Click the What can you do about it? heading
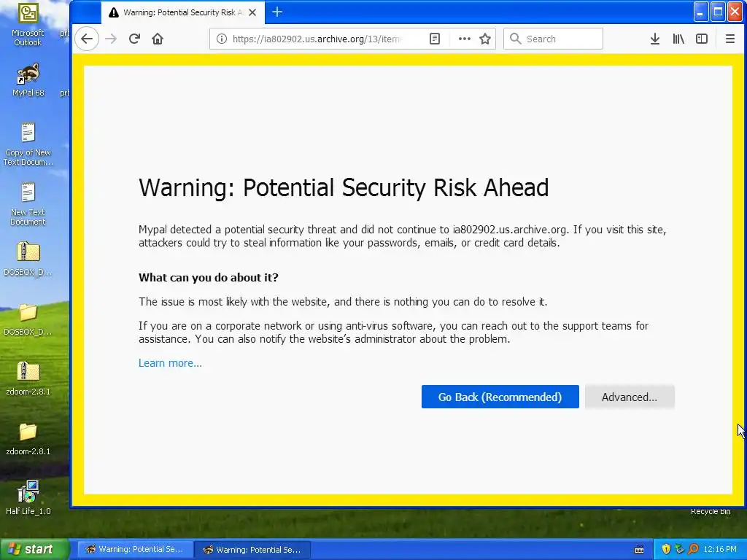Screen dimensions: 747x560 (x=208, y=277)
